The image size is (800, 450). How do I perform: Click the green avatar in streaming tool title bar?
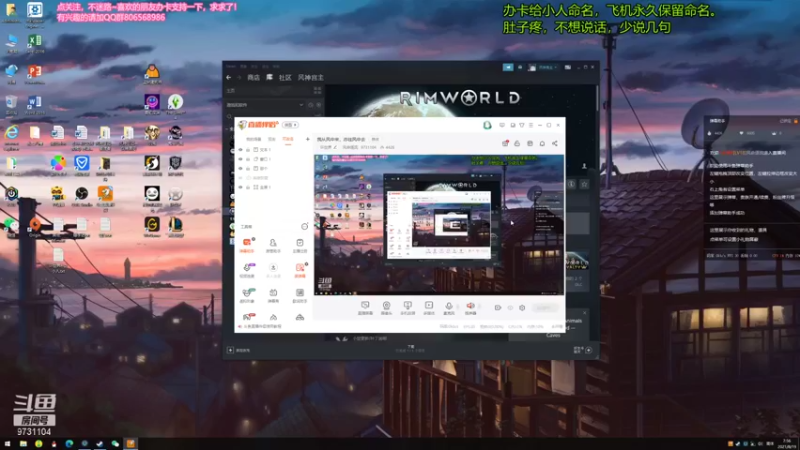[x=487, y=125]
